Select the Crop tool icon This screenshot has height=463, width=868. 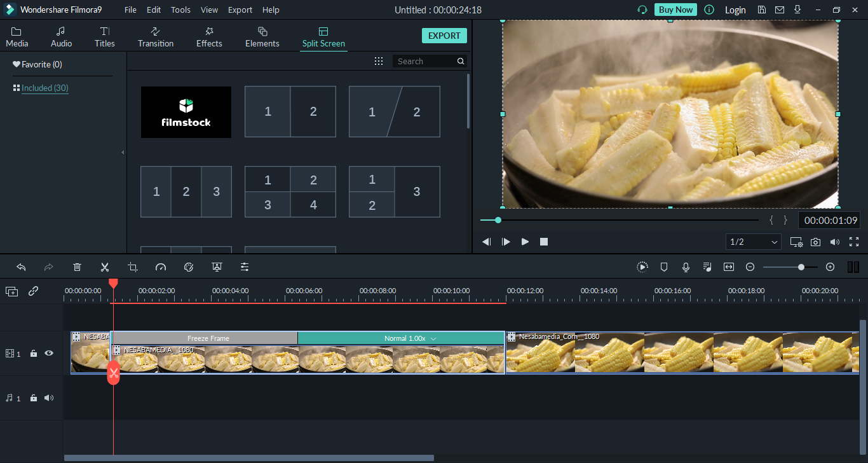tap(132, 267)
